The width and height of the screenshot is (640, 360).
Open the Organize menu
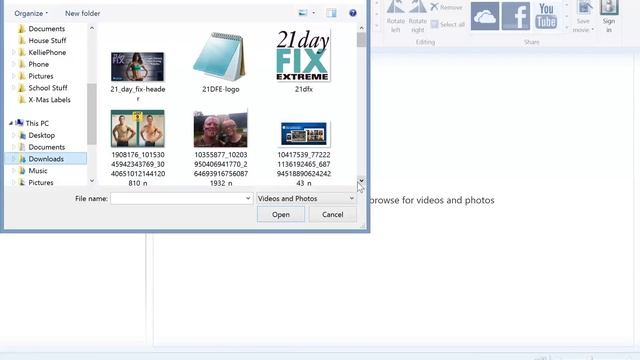(31, 13)
